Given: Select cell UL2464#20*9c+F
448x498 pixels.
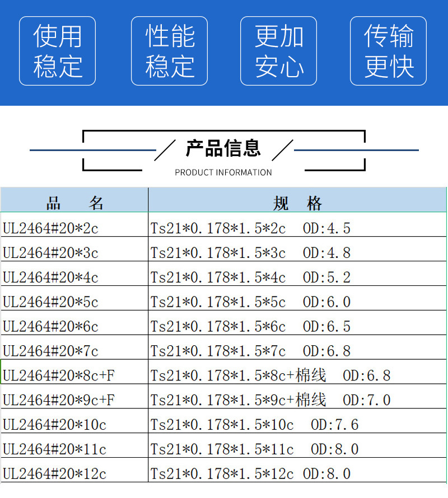Looking at the screenshot, I should click(x=74, y=396).
